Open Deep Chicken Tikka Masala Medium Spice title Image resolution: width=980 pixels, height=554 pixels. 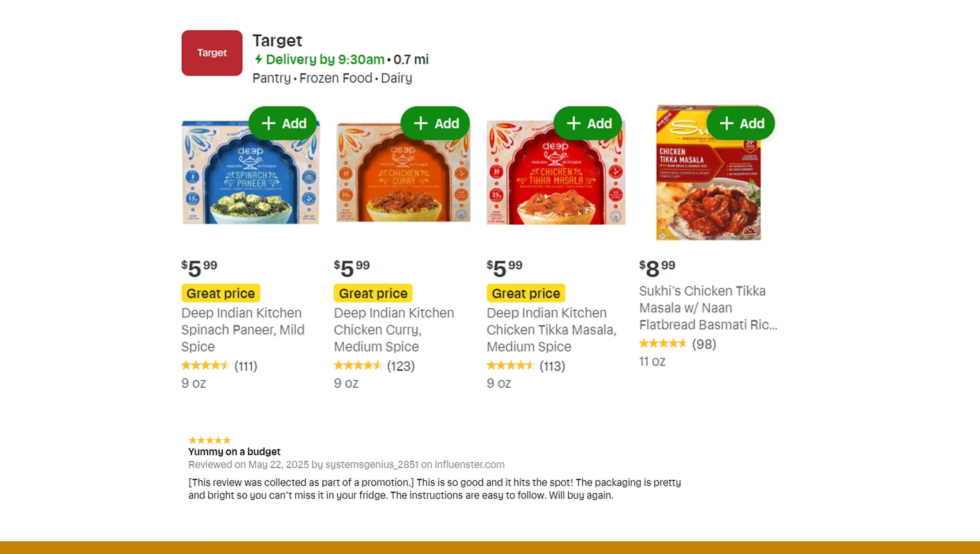[x=551, y=330]
